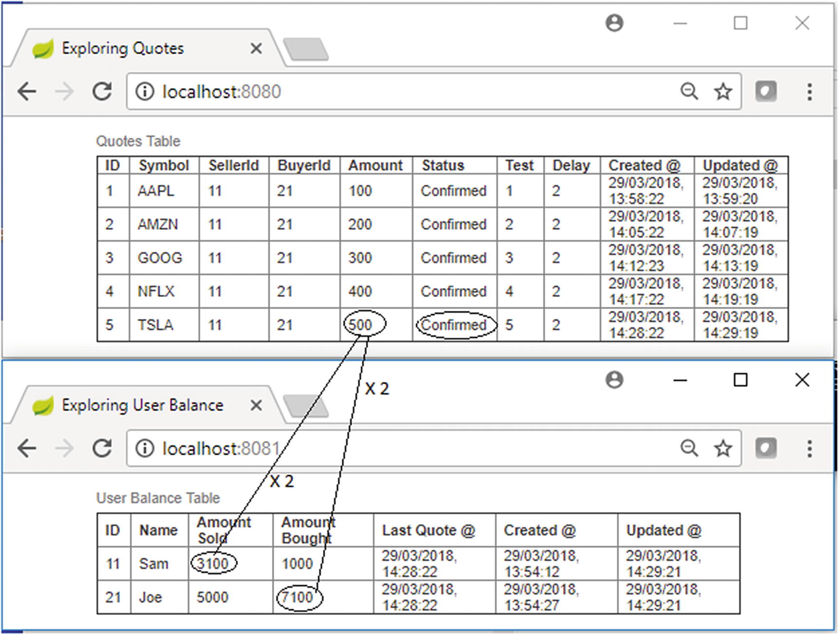Click amount '300' in GOOG row
This screenshot has width=840, height=636.
[360, 258]
